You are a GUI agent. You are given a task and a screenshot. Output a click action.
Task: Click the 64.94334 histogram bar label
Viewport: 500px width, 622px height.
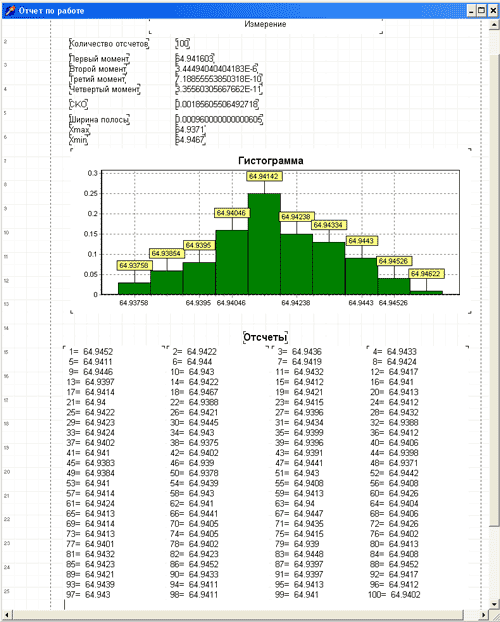coord(329,225)
